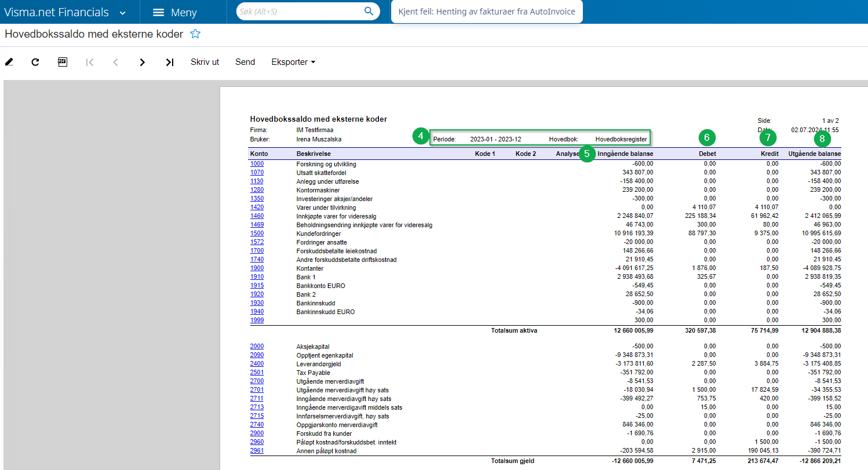Open the Eksporter dropdown
Viewport: 868px width, 470px height.
click(293, 62)
